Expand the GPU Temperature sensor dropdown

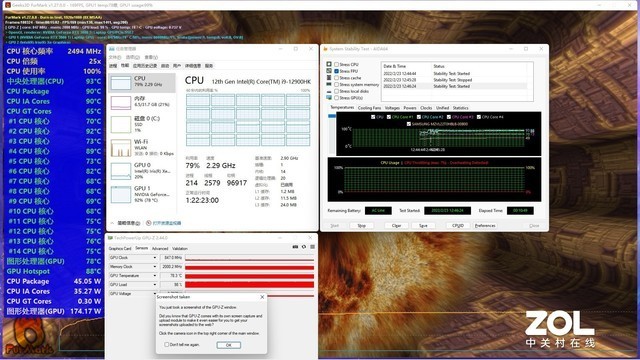[155, 276]
